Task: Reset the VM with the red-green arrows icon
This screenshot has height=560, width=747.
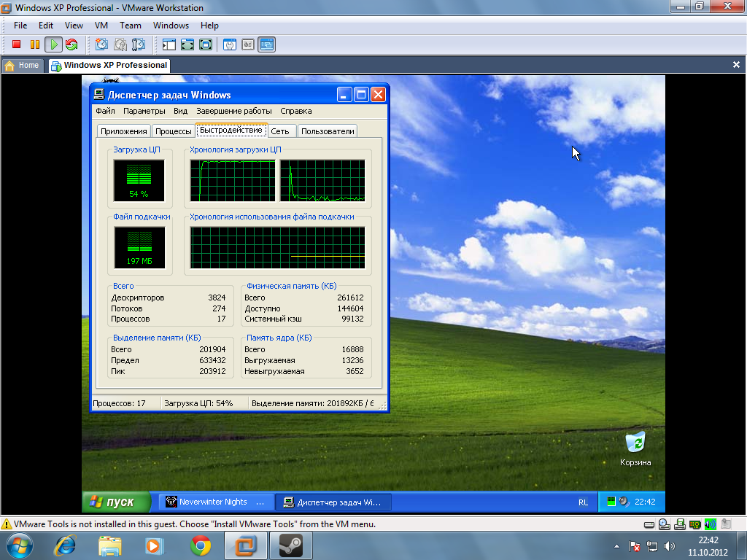Action: pyautogui.click(x=71, y=44)
